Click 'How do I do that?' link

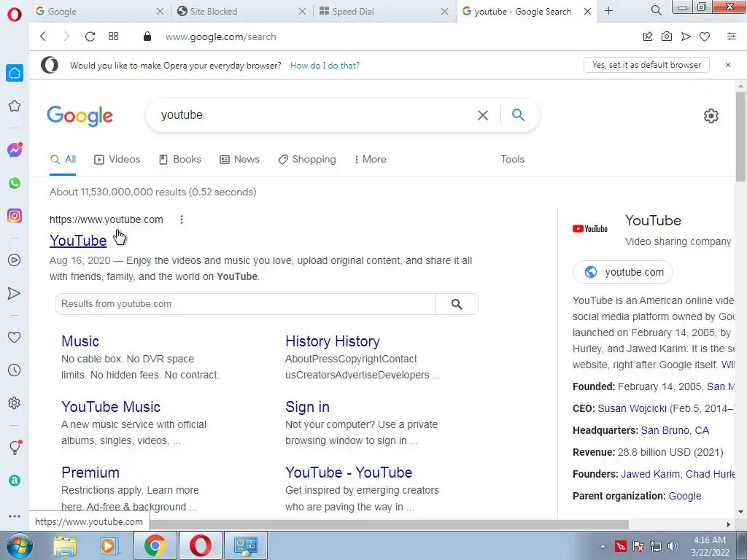click(x=325, y=65)
